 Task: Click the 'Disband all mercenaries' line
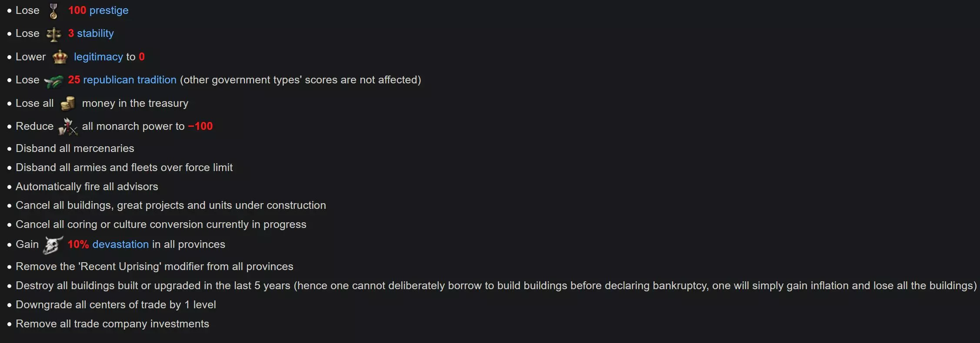(75, 148)
